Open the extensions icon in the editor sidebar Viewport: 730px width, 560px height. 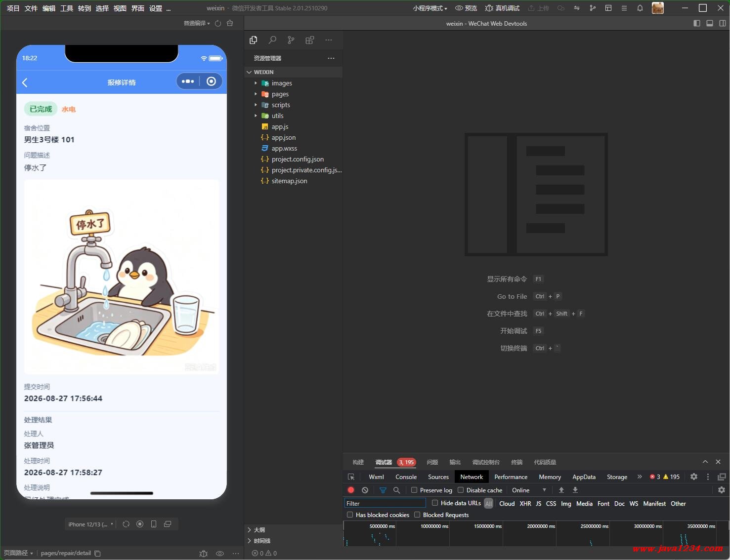[310, 40]
